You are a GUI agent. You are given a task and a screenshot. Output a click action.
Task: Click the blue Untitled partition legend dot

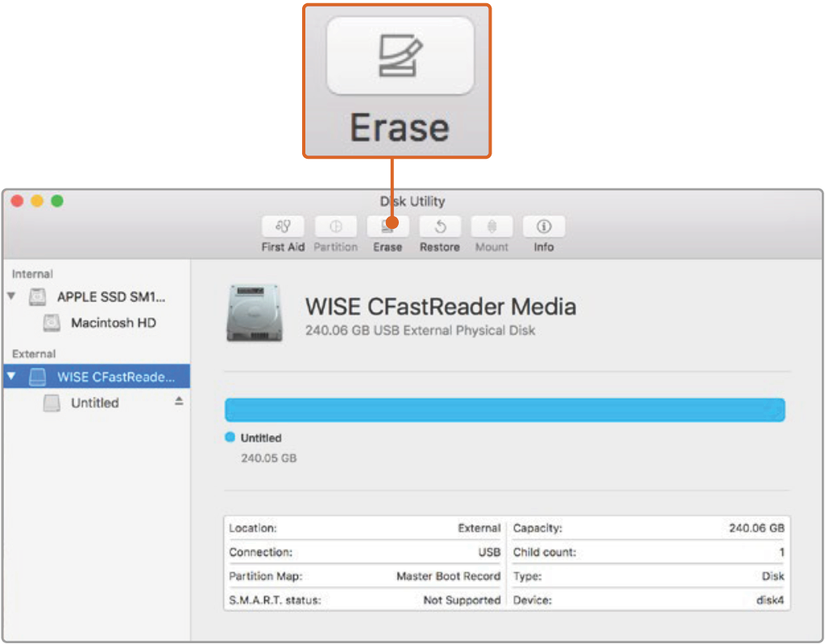tap(230, 438)
